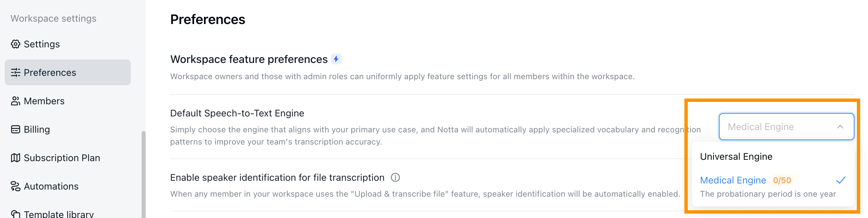Open the Medical Engine combo box

[x=786, y=127]
